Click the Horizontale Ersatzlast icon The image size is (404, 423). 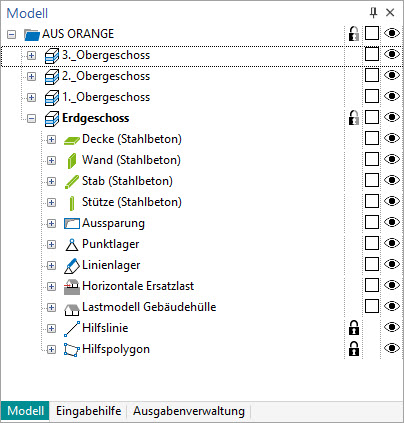pos(72,287)
